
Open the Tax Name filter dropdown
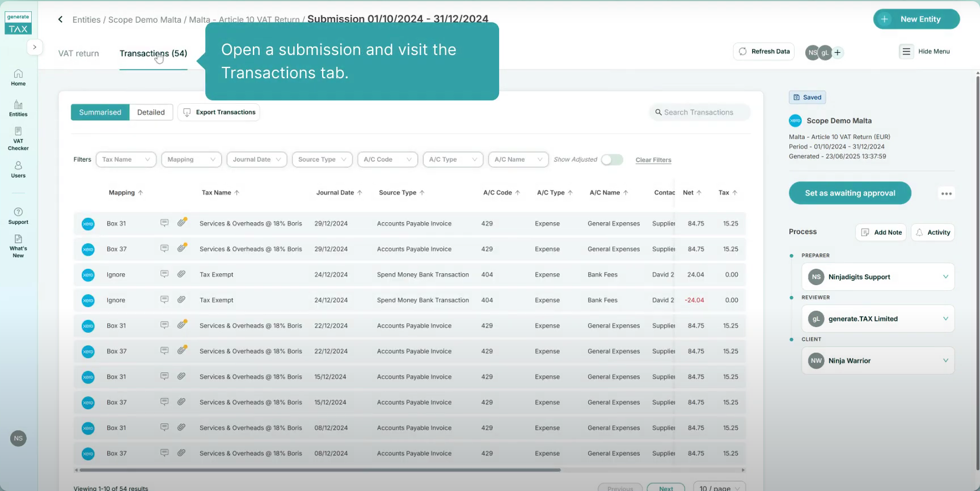(126, 160)
